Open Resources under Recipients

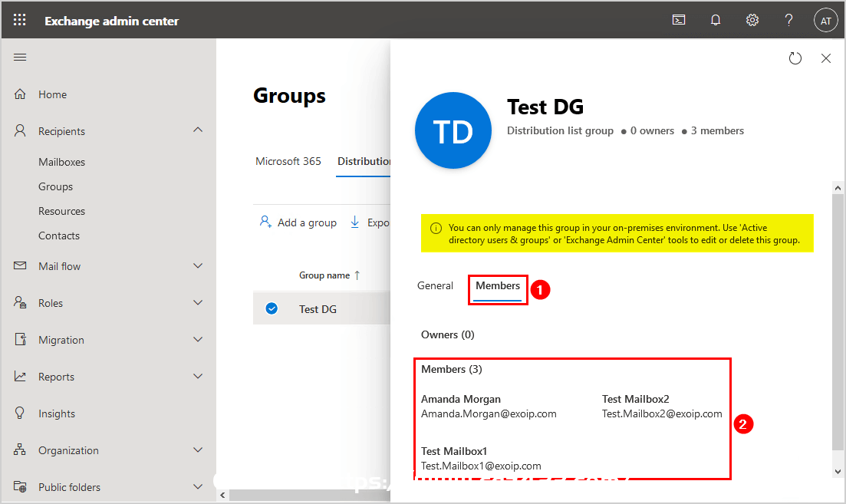coord(61,211)
